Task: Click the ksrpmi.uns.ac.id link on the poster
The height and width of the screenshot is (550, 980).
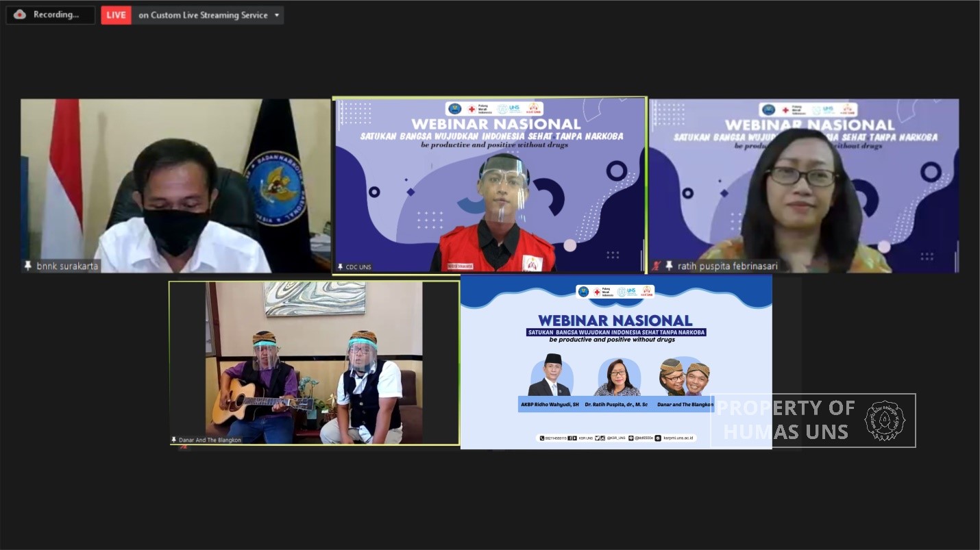Action: tap(678, 438)
